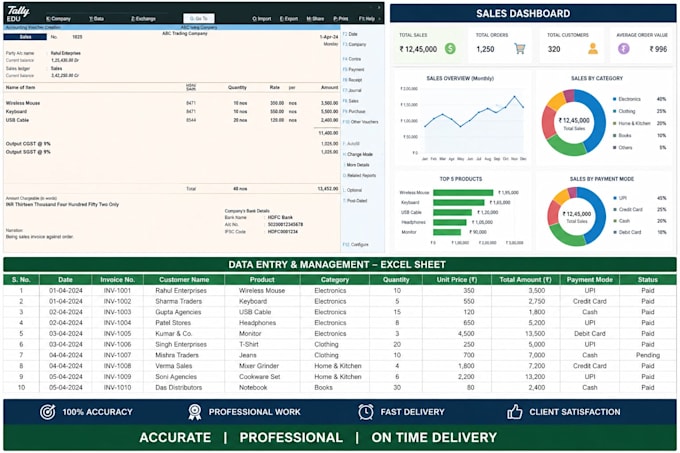680x453 pixels.
Task: Open the O: Import menu in Tally
Action: (x=262, y=19)
